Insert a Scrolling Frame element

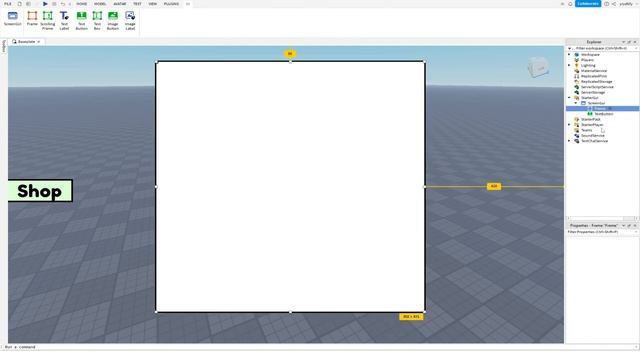click(x=47, y=20)
